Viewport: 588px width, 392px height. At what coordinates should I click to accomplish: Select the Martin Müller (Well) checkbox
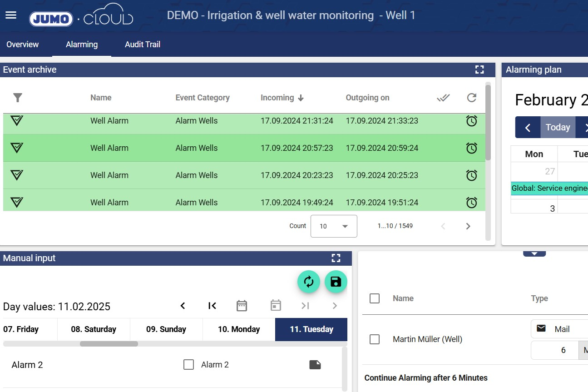coord(375,339)
